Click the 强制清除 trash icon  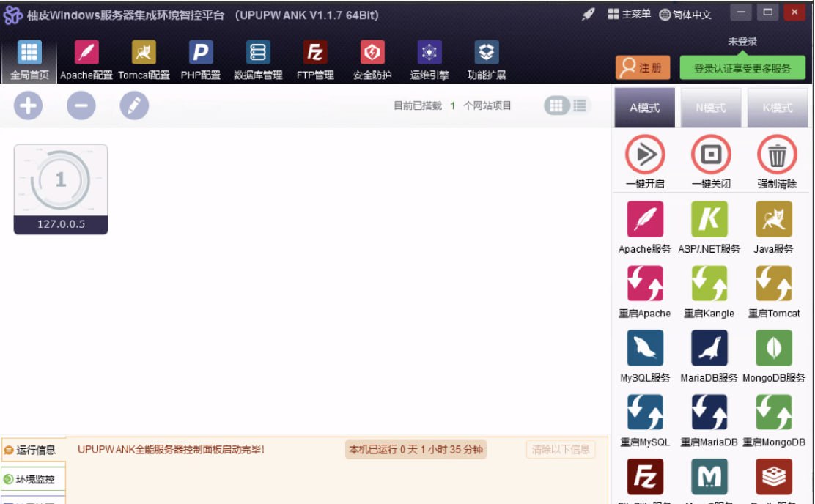pos(776,155)
